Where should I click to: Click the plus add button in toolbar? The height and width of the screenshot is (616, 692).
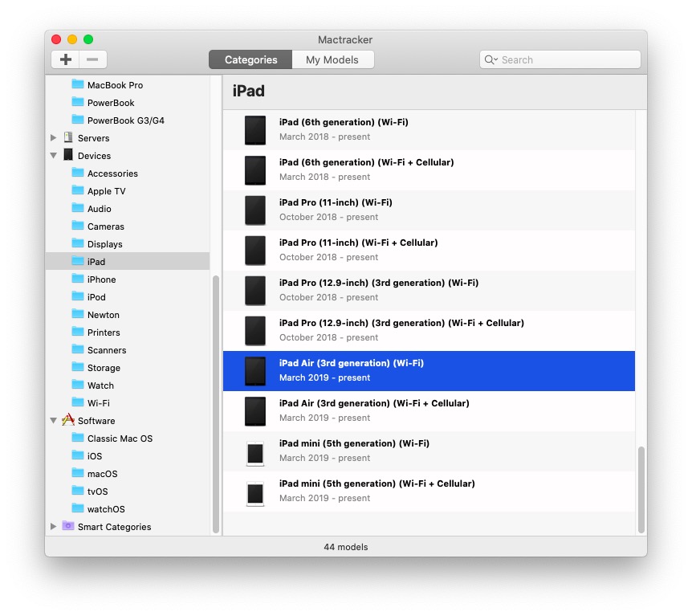click(x=65, y=59)
